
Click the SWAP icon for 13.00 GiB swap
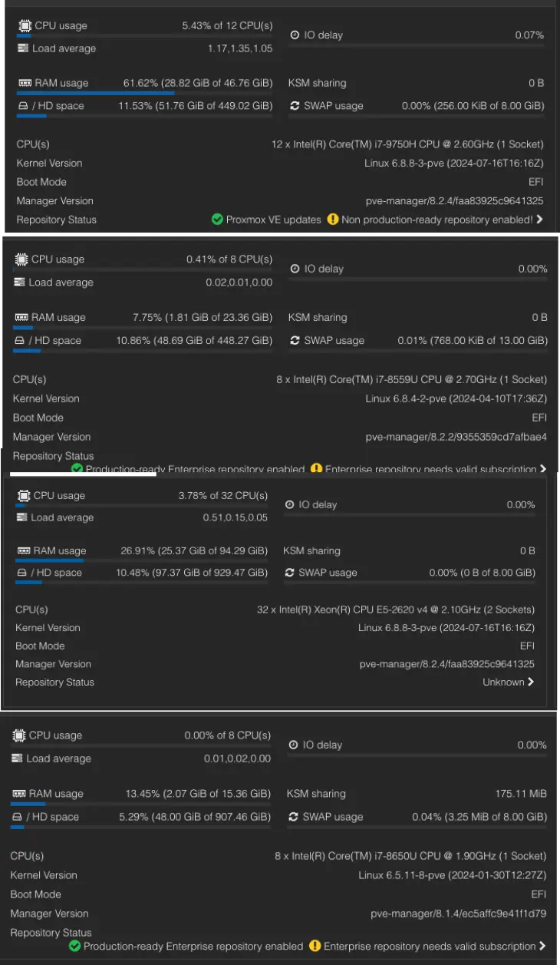[x=295, y=340]
